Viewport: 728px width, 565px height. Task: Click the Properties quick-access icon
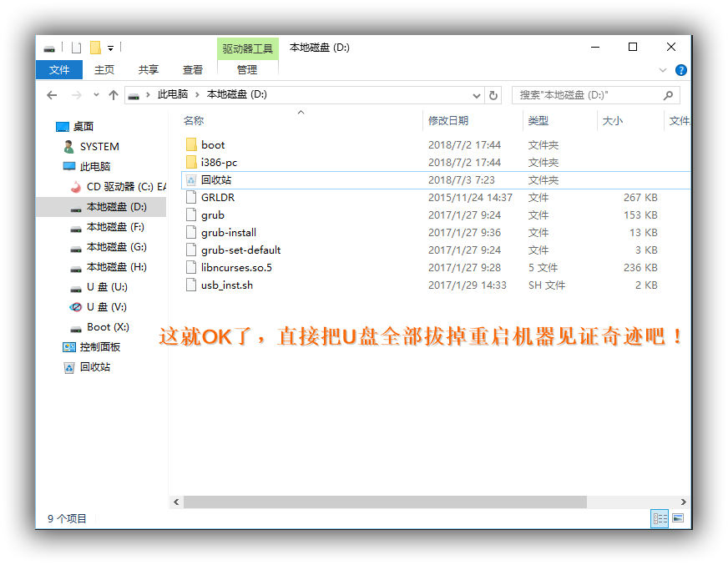point(77,48)
